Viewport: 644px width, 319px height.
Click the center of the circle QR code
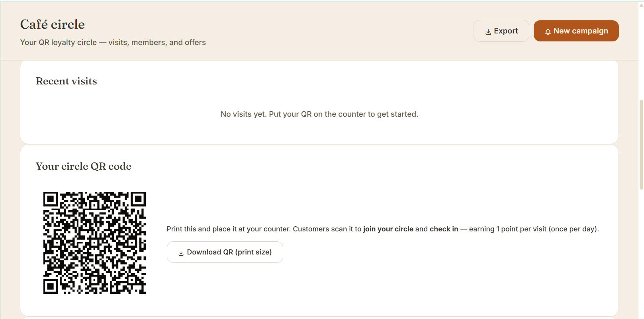click(x=94, y=243)
